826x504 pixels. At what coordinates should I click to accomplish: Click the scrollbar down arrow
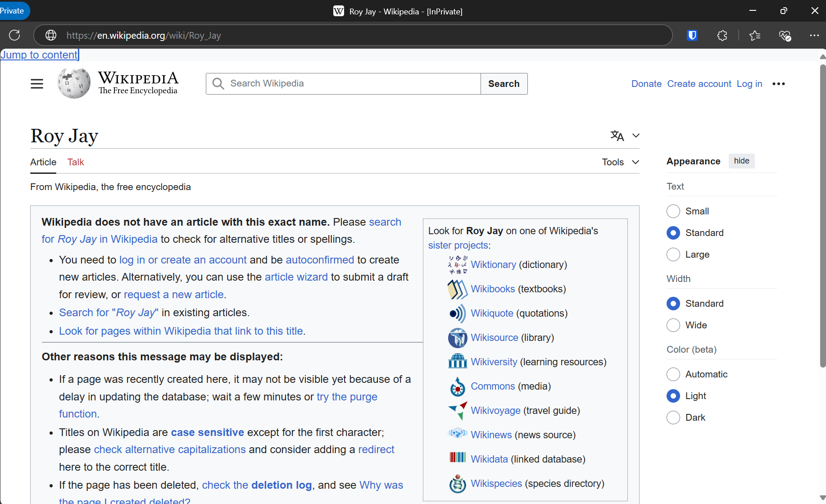(822, 498)
